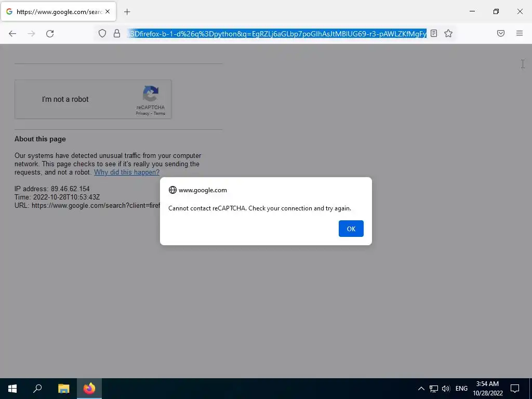Click the globe icon in dialog
This screenshot has width=532, height=399.
pos(172,190)
